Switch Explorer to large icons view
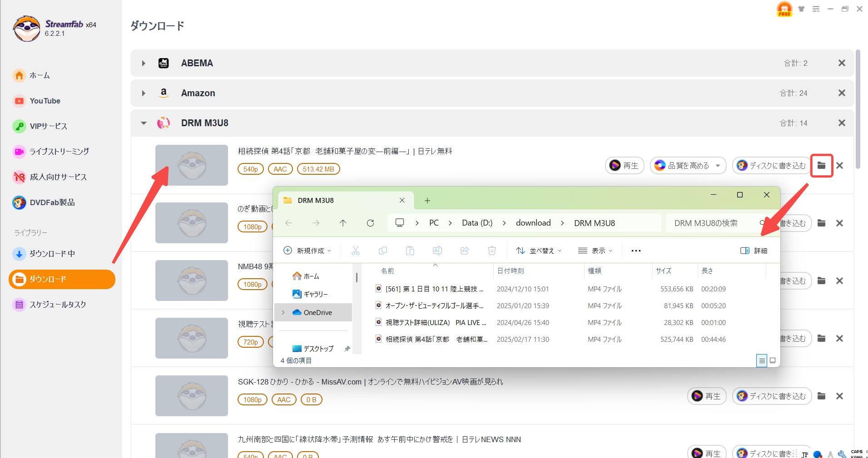 pyautogui.click(x=773, y=360)
